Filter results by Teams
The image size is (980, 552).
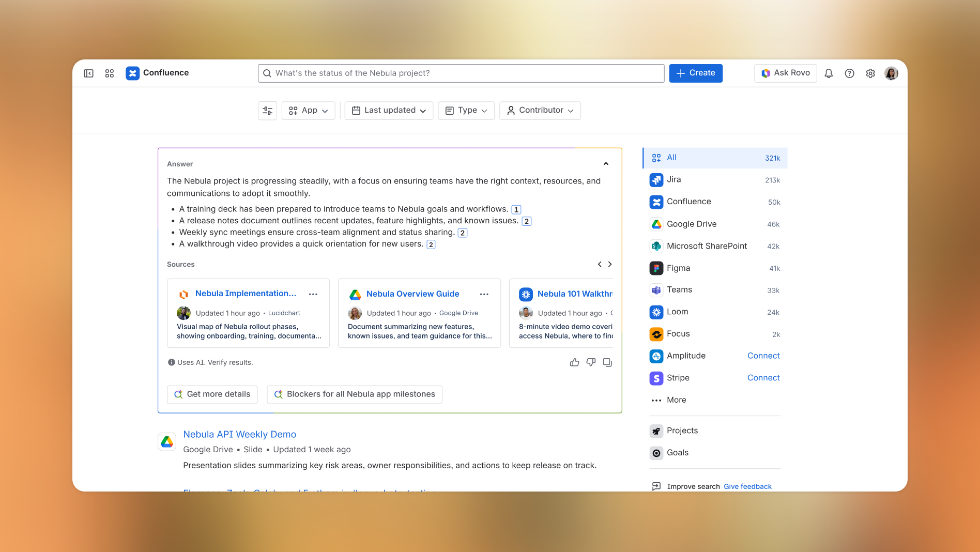(x=715, y=290)
